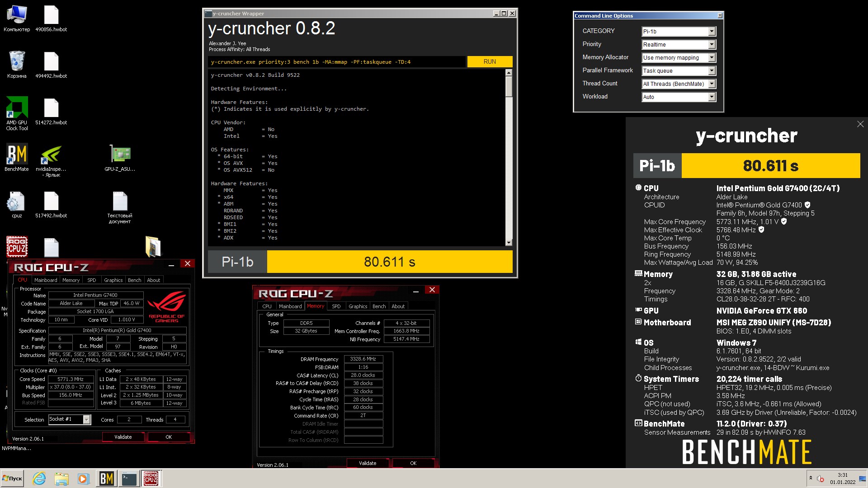Click the Core Speed value 5771.3 MHz
Viewport: 868px width, 488px height.
click(71, 379)
